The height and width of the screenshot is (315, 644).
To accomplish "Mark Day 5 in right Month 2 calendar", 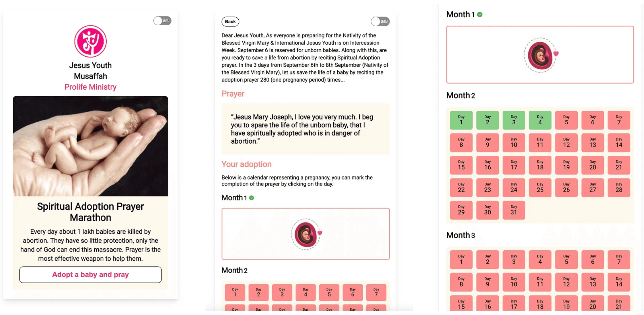I will tap(566, 120).
